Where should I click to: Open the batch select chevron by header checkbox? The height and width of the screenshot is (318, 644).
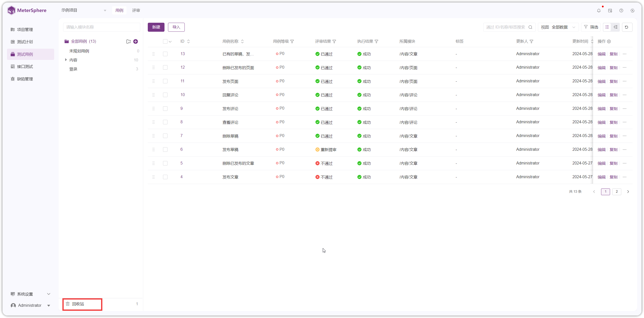pyautogui.click(x=170, y=42)
